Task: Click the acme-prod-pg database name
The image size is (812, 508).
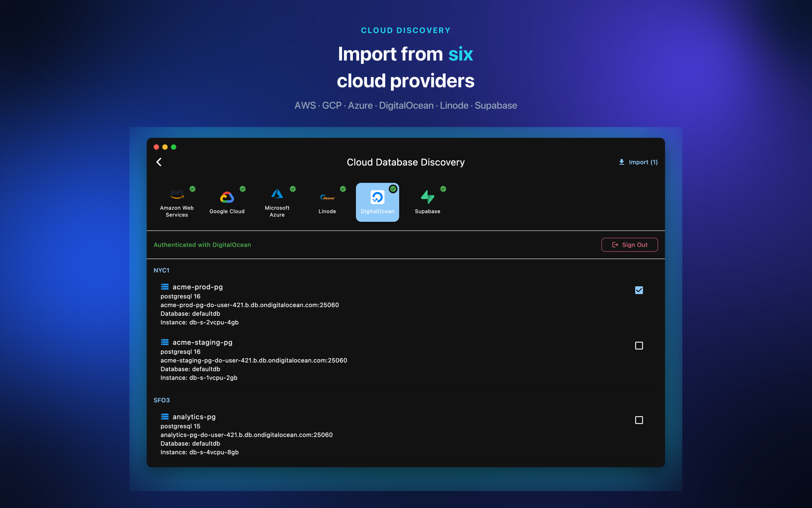Action: (x=198, y=287)
